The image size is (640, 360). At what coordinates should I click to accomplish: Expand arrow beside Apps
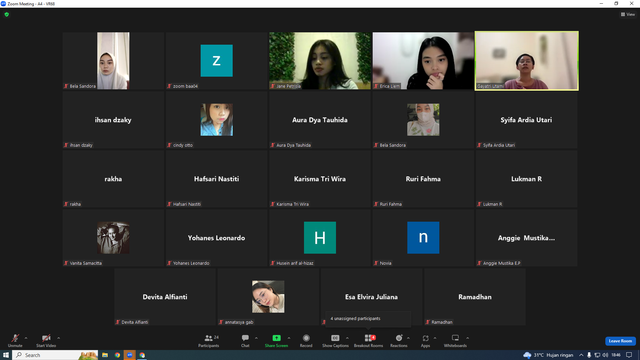pos(435,338)
